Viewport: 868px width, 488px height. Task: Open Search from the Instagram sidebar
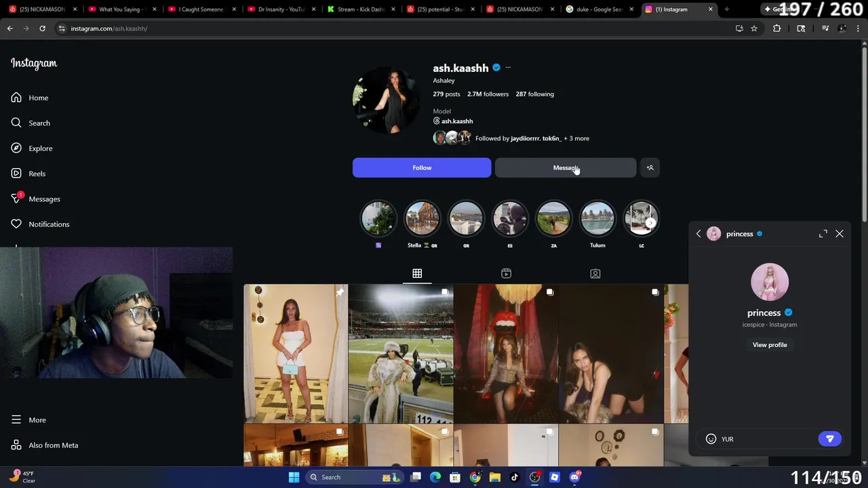[31, 123]
